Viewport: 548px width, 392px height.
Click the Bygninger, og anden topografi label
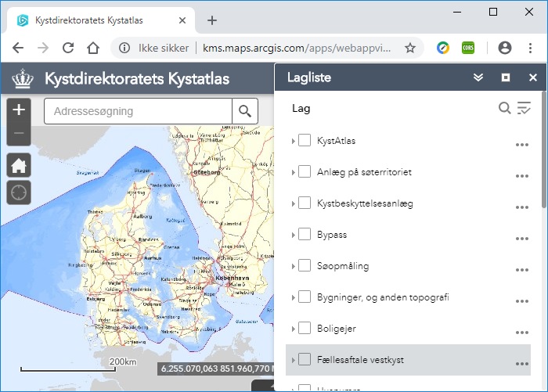click(x=383, y=297)
